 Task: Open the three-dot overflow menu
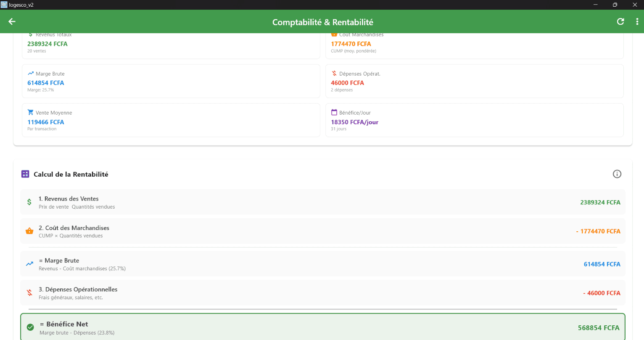637,21
